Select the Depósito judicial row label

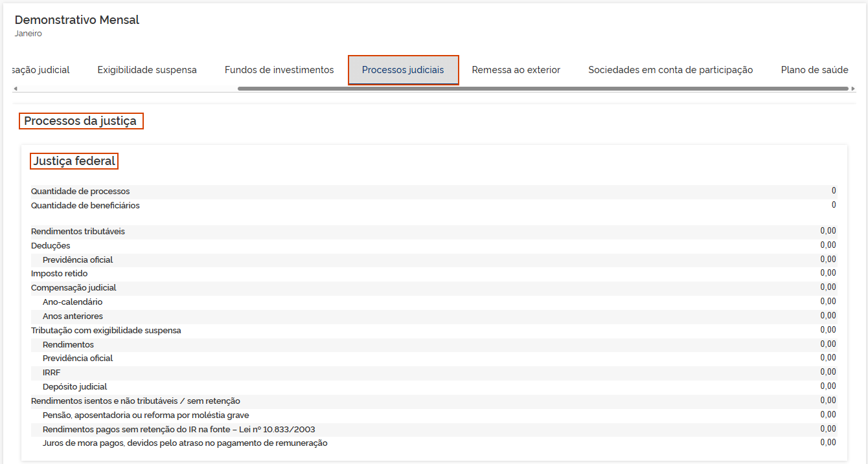click(74, 387)
